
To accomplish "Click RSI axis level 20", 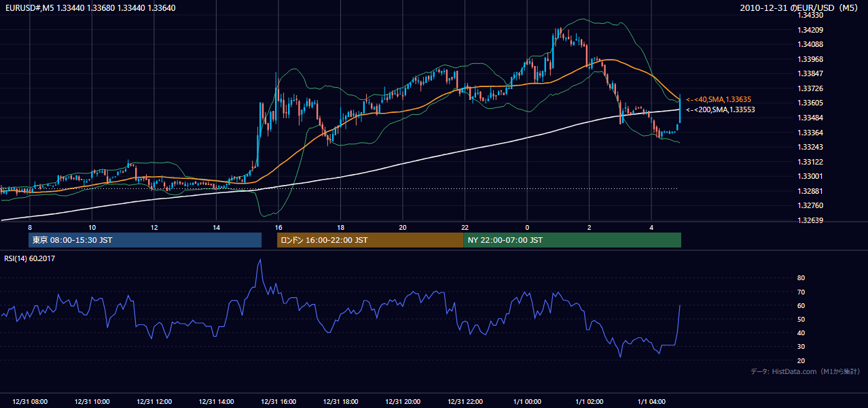I will pos(801,360).
